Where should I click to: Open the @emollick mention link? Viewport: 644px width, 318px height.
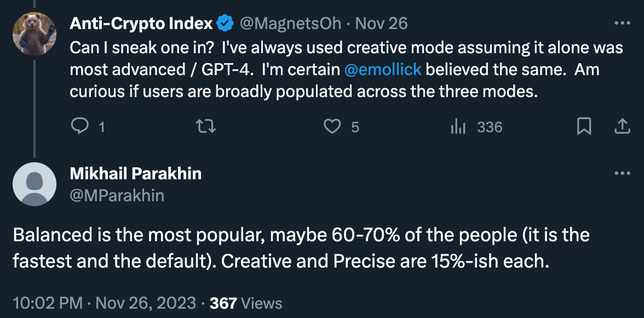click(383, 70)
